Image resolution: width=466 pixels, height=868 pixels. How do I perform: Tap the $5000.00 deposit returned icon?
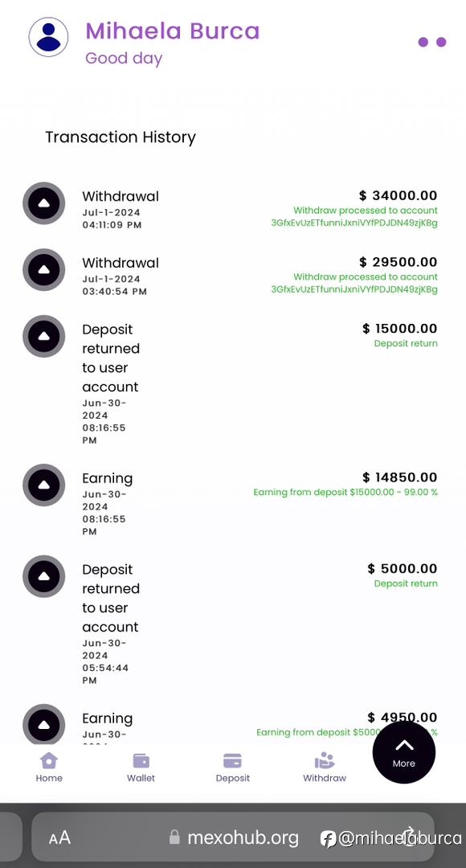click(x=43, y=576)
